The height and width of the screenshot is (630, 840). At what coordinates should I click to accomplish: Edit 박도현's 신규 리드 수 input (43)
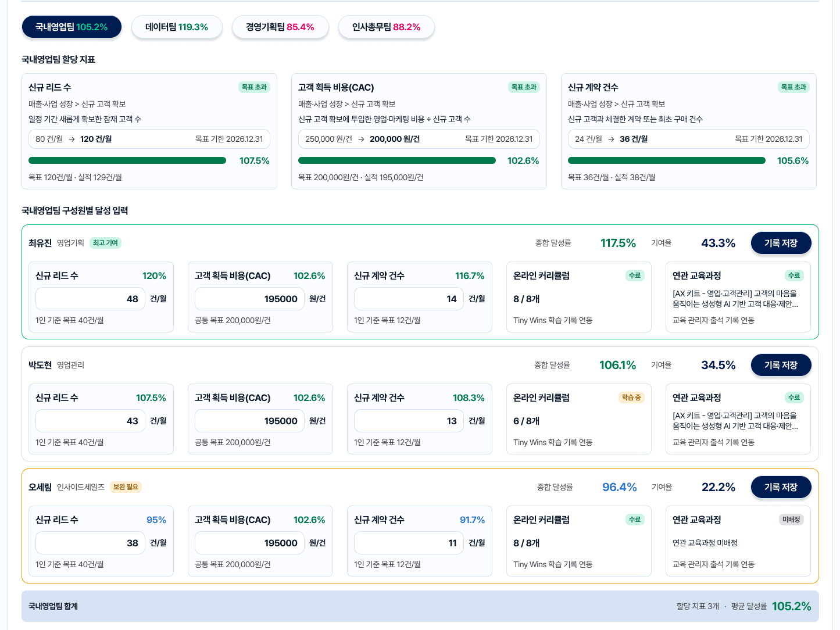[x=90, y=421]
